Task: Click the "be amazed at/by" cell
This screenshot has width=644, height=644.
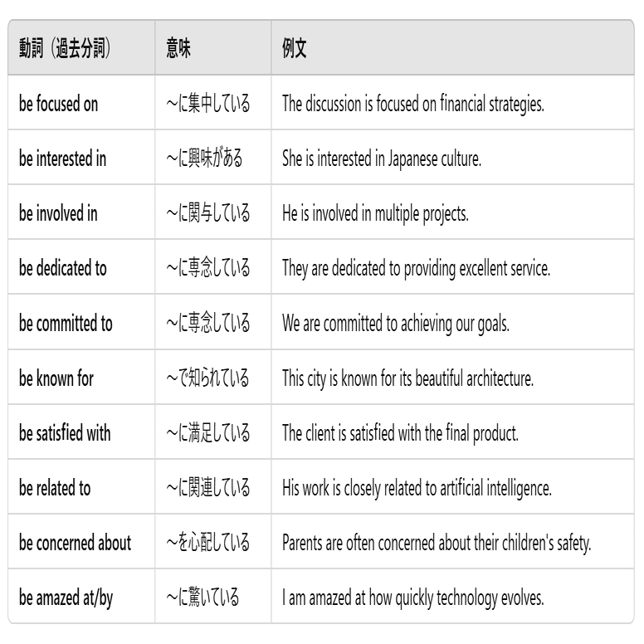Action: (66, 598)
